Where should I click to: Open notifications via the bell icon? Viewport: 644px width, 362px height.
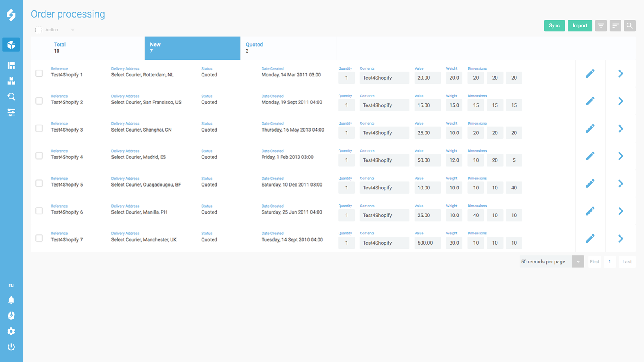tap(11, 299)
